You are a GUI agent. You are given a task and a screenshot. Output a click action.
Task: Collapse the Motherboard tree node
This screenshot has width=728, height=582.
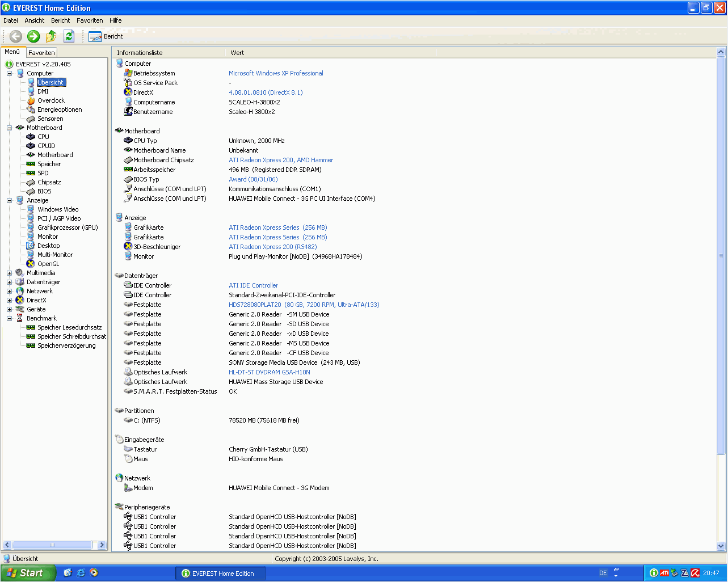tap(9, 128)
